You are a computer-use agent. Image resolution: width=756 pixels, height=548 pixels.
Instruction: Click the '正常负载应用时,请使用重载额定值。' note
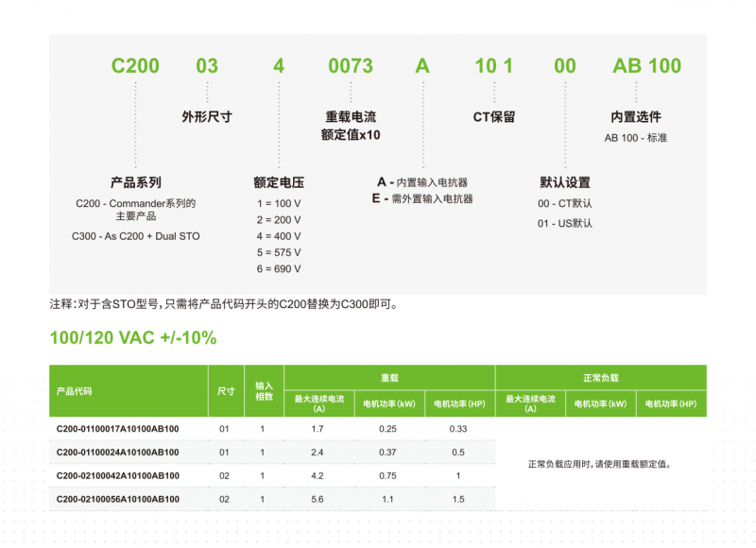click(600, 464)
